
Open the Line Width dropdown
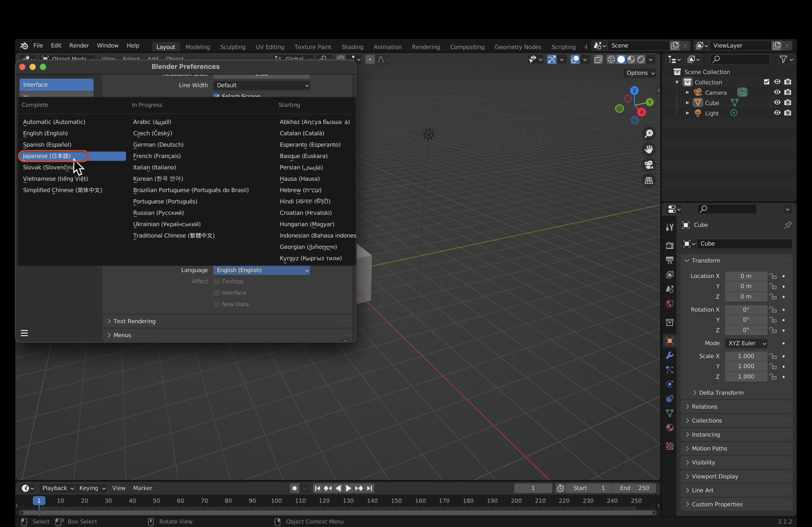[x=261, y=85]
